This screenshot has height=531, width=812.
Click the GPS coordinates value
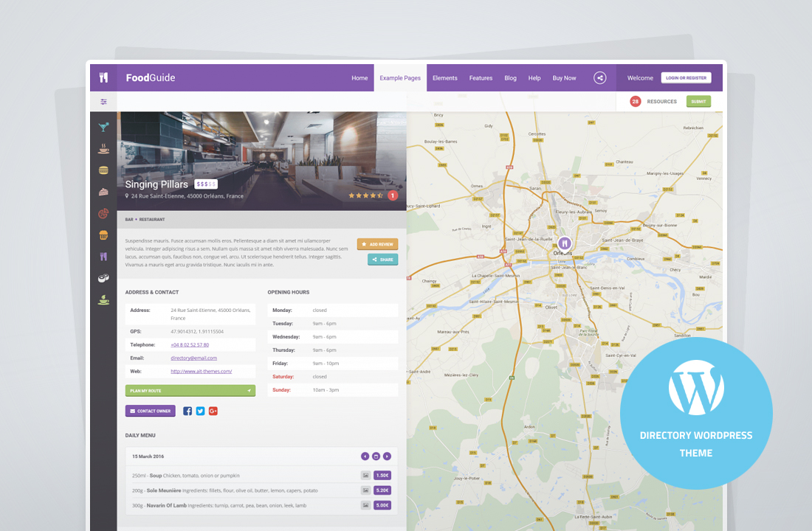tap(197, 331)
